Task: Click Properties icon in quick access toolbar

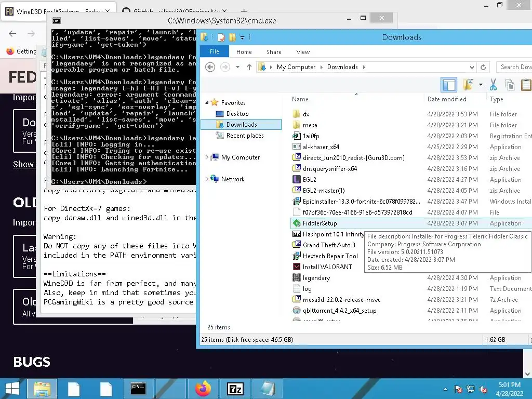Action: (221, 37)
